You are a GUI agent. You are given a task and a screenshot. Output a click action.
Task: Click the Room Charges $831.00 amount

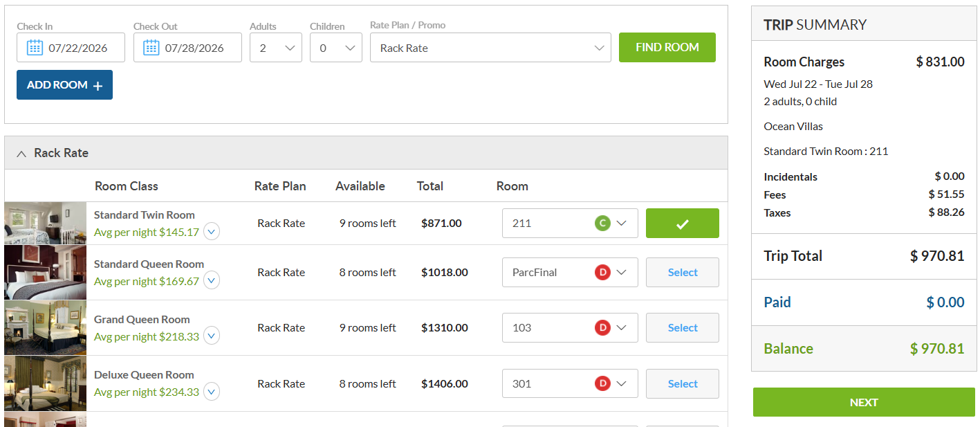click(941, 62)
